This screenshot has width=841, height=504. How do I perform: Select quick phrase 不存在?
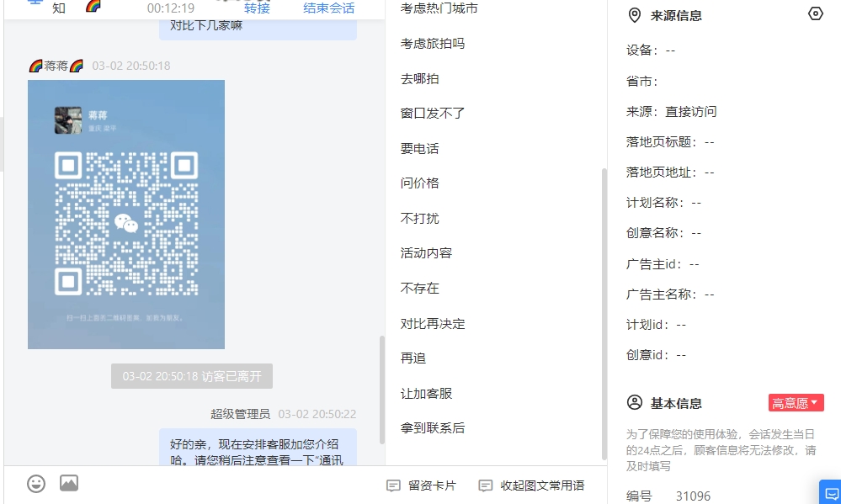tap(420, 289)
